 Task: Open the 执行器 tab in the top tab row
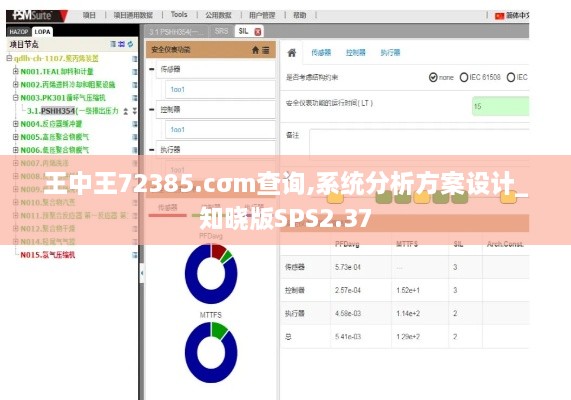point(390,53)
